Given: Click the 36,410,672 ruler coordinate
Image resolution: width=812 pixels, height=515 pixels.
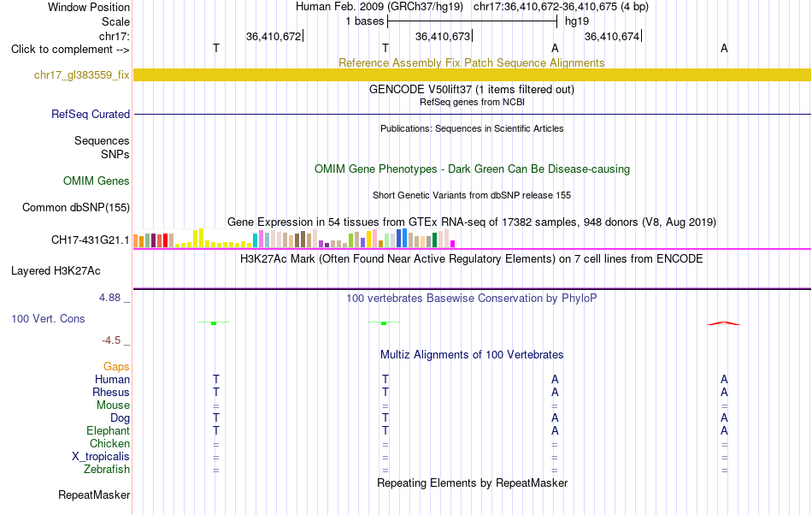Looking at the screenshot, I should tap(274, 36).
